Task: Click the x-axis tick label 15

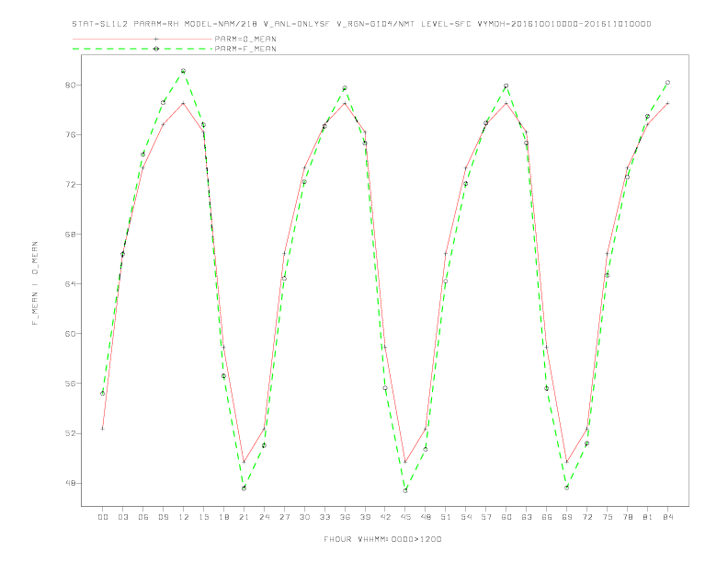Action: (x=203, y=517)
